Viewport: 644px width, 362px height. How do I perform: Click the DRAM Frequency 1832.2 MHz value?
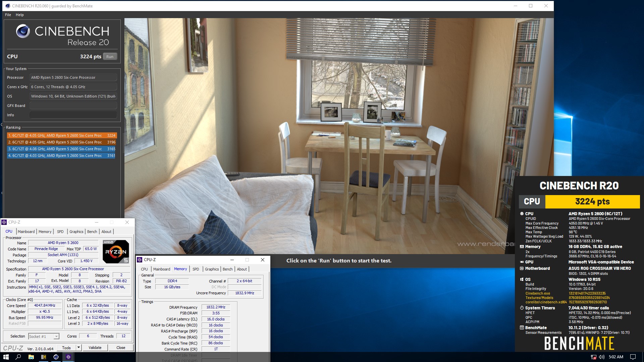pos(216,307)
